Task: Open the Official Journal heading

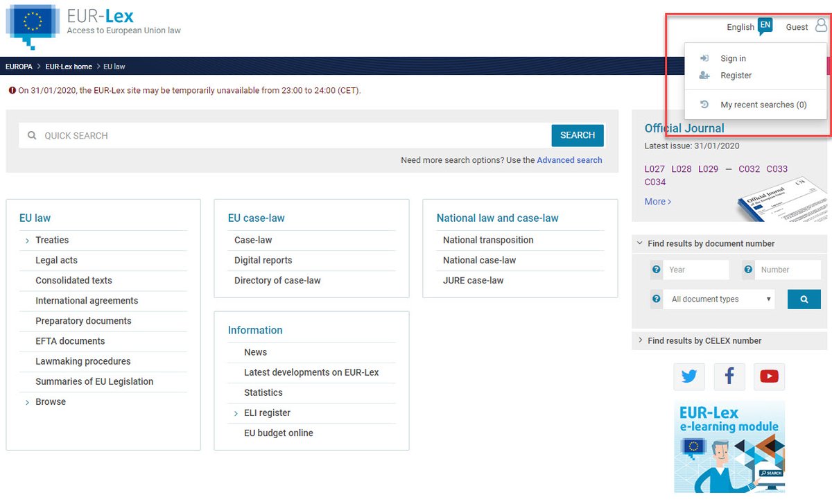Action: [x=684, y=128]
